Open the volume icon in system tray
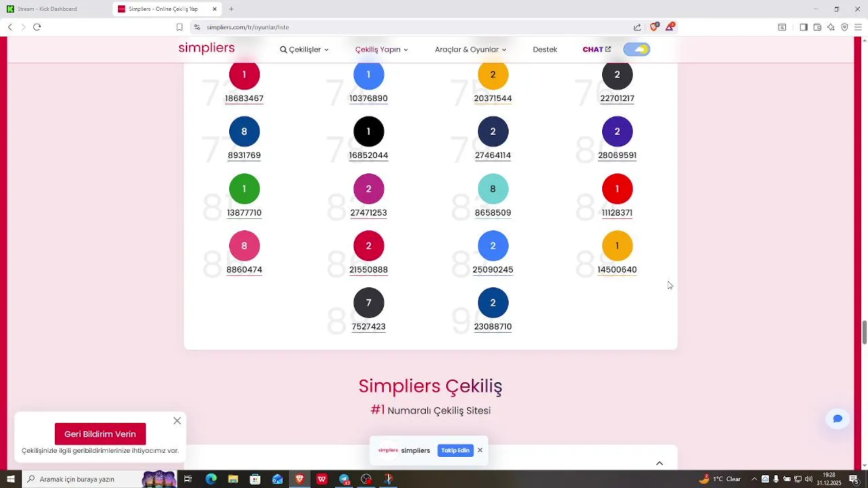868x488 pixels. 808,479
